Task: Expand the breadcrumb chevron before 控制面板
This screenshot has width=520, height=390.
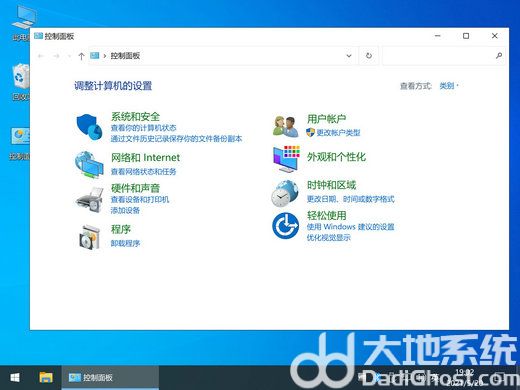Action: point(105,56)
